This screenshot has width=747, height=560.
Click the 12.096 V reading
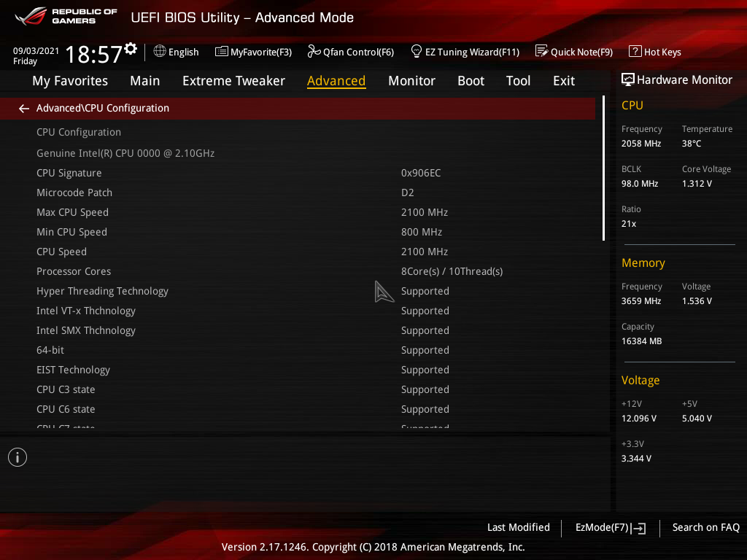click(638, 419)
